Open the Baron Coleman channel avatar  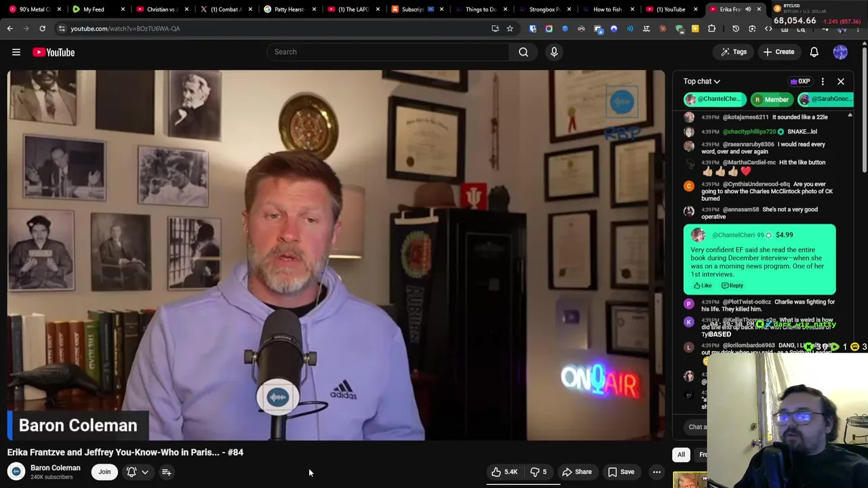[16, 472]
